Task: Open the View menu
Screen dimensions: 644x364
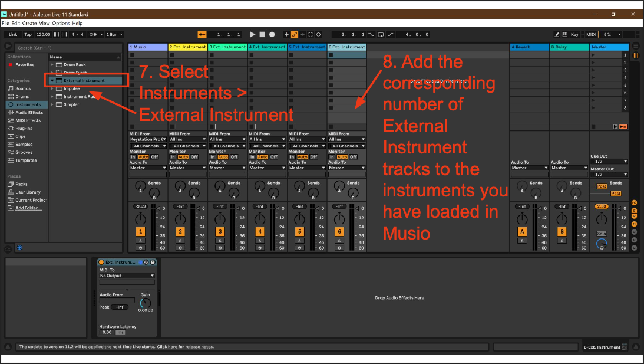Action: (x=44, y=23)
